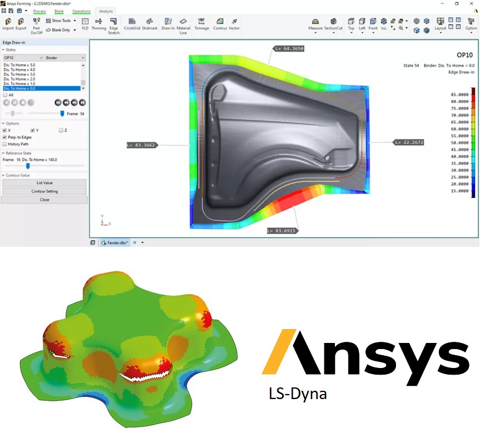Image resolution: width=481 pixels, height=448 pixels.
Task: Open the OP10 operation dropdown
Action: 23,58
